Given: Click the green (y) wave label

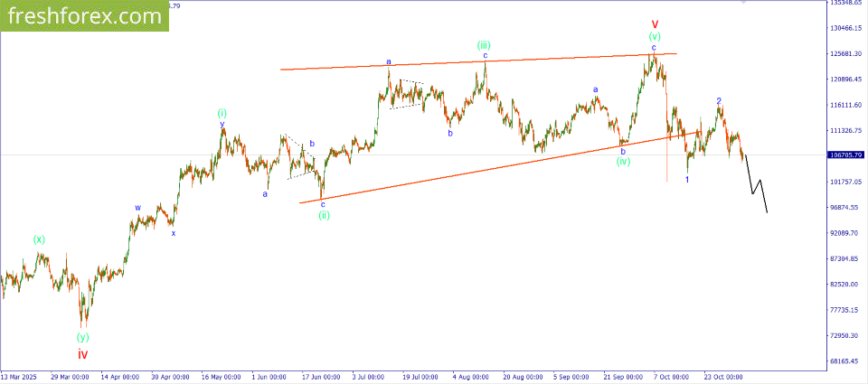Looking at the screenshot, I should pos(82,337).
